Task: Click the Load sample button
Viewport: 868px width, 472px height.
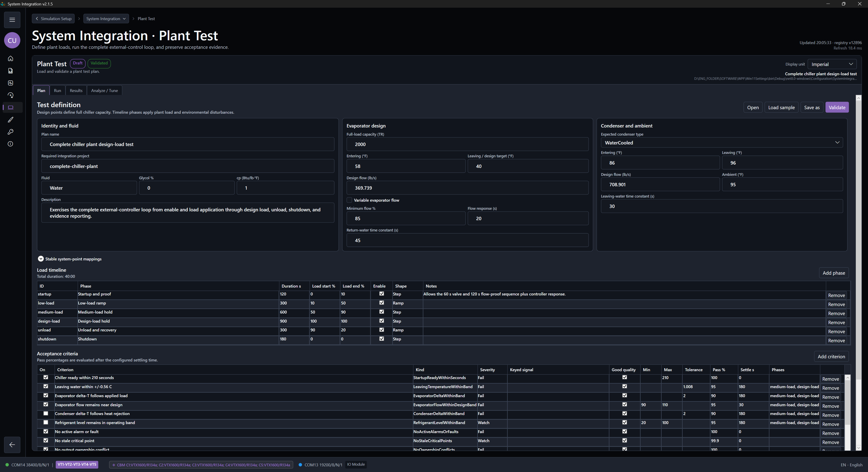Action: (781, 107)
